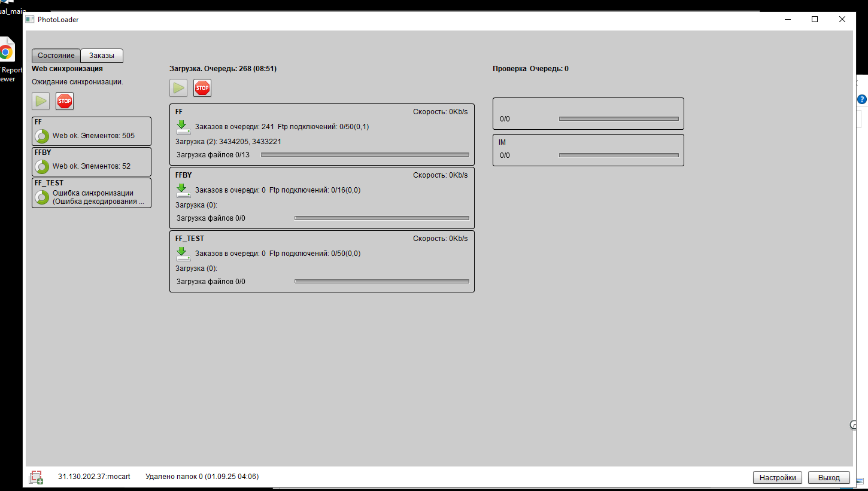Viewport: 868px width, 491px height.
Task: Start the download queue play button
Action: tap(178, 88)
